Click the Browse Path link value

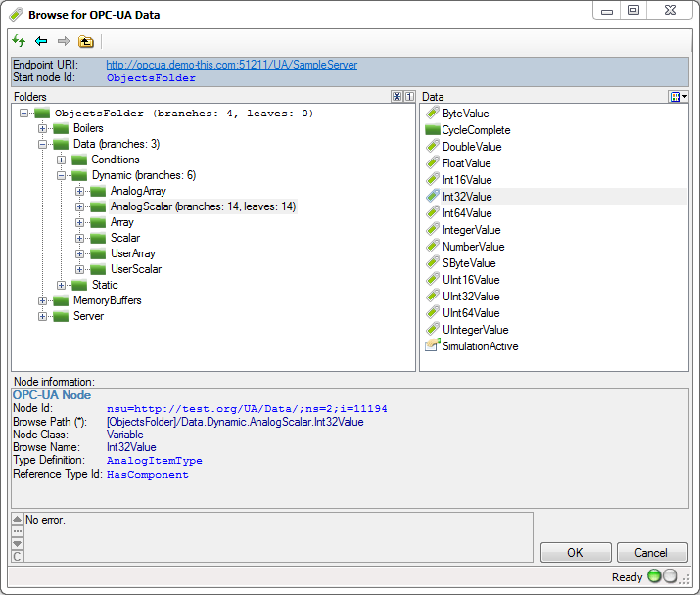click(235, 422)
